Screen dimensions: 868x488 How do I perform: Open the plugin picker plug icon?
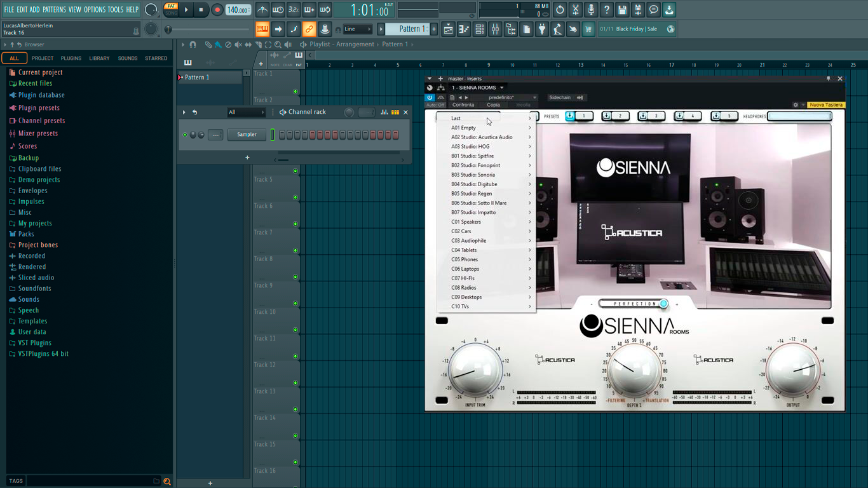click(542, 29)
